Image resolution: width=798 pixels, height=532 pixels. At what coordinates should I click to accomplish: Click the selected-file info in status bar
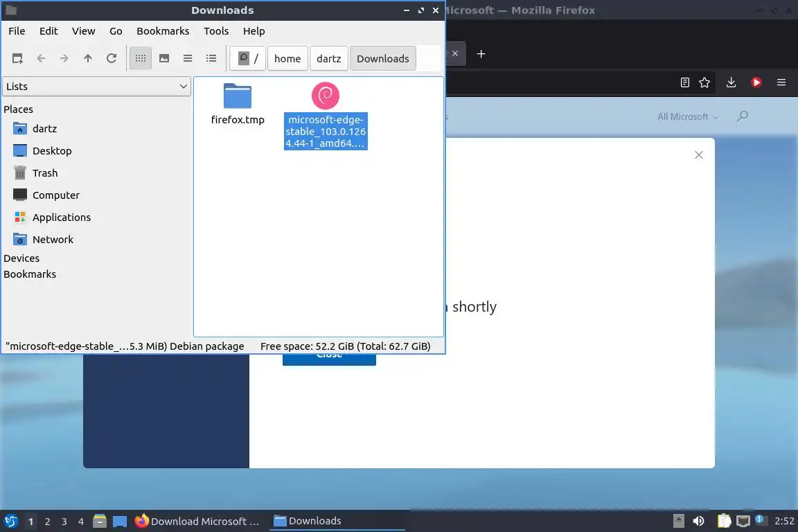125,346
